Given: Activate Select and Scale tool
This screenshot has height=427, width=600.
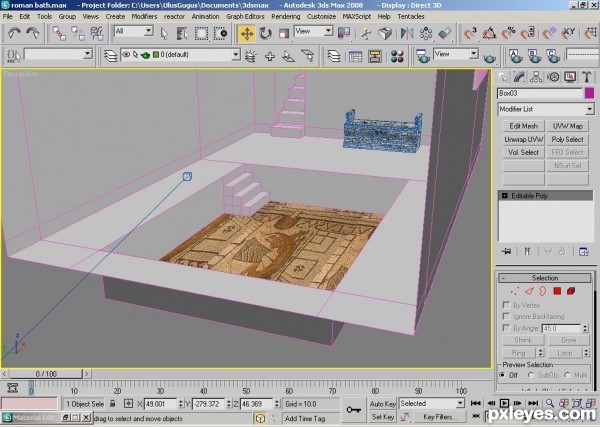Looking at the screenshot, I should tap(284, 34).
